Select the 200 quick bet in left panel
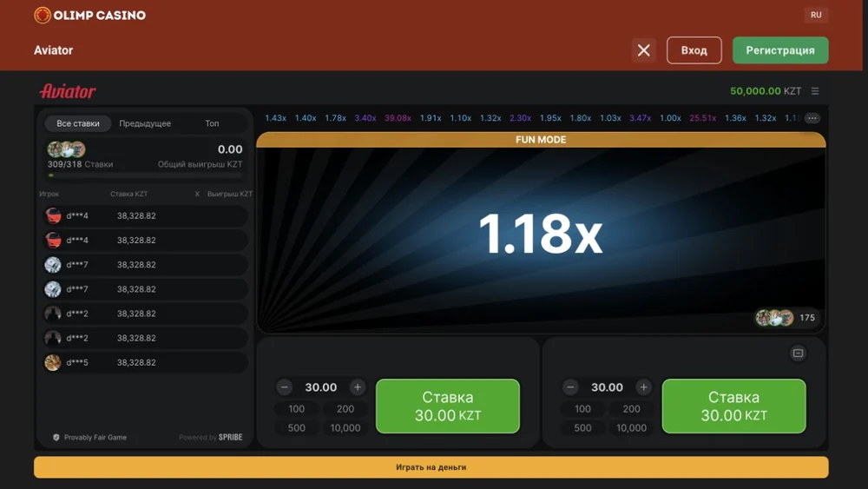This screenshot has width=868, height=489. [345, 409]
